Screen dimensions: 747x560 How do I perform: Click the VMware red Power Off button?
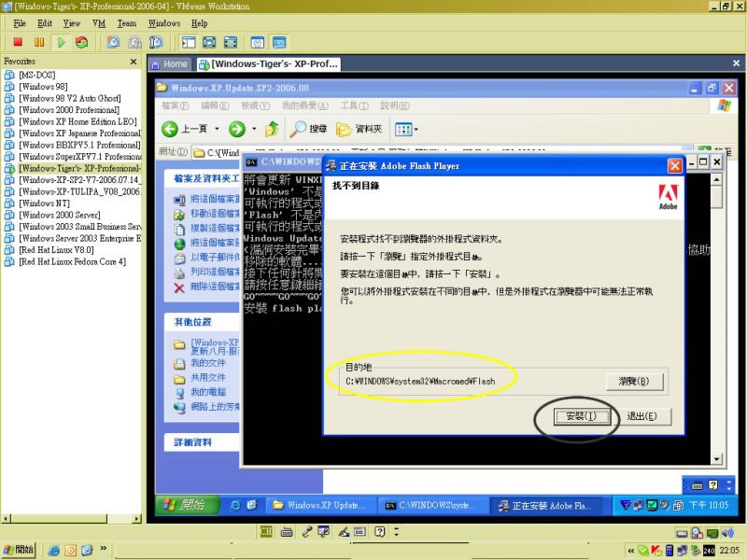pyautogui.click(x=18, y=42)
